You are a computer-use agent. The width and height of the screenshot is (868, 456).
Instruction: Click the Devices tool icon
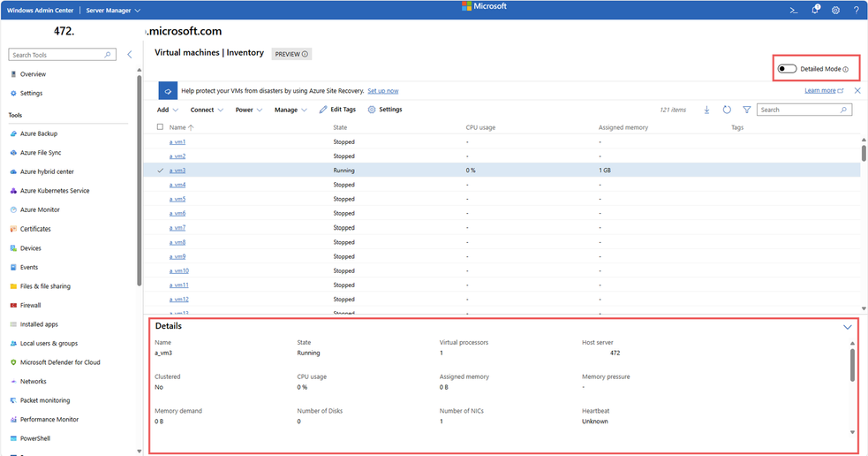[13, 248]
